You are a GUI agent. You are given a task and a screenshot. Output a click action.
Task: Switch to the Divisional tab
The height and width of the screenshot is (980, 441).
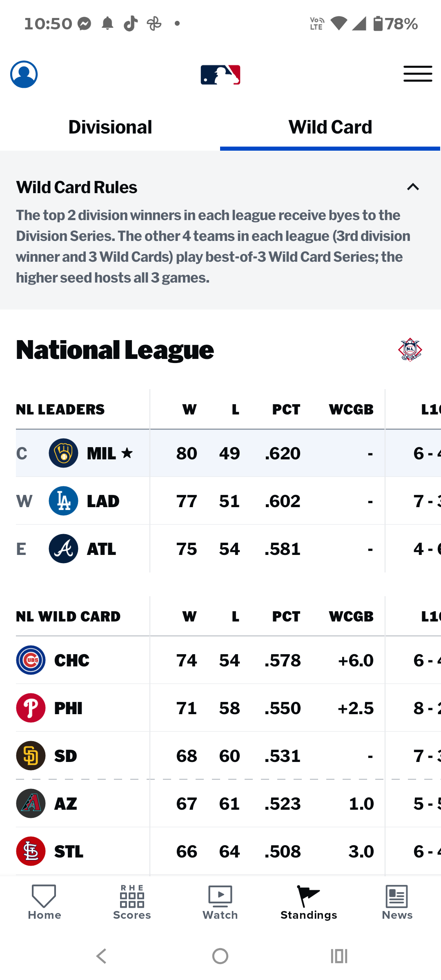tap(110, 127)
